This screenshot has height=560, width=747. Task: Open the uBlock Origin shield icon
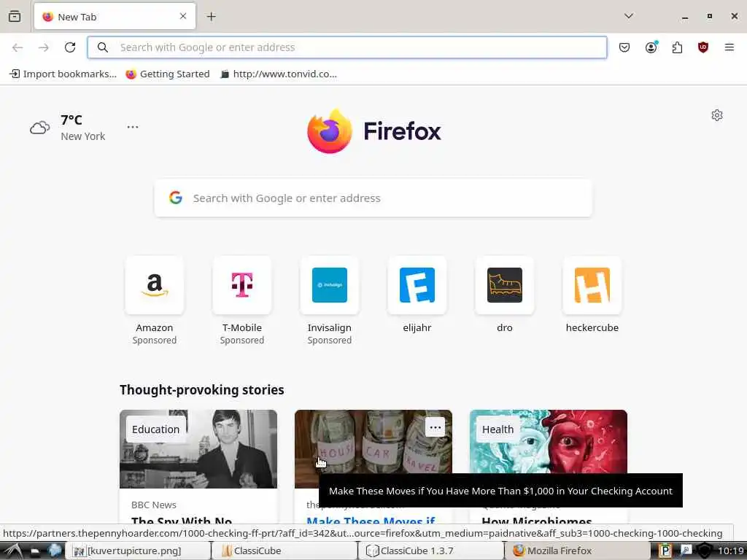click(x=703, y=47)
